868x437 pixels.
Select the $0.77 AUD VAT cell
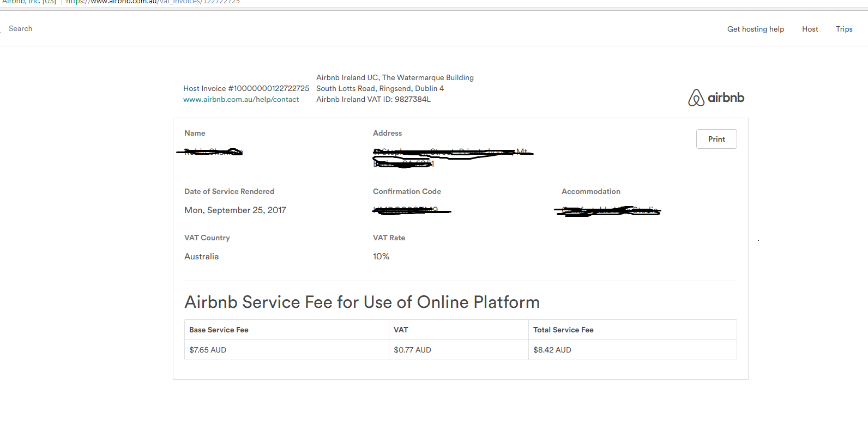pyautogui.click(x=412, y=350)
